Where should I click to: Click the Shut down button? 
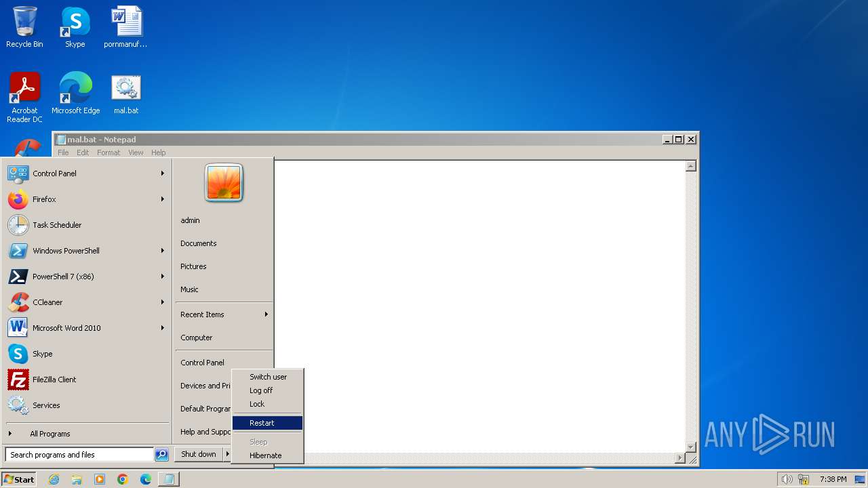coord(199,454)
